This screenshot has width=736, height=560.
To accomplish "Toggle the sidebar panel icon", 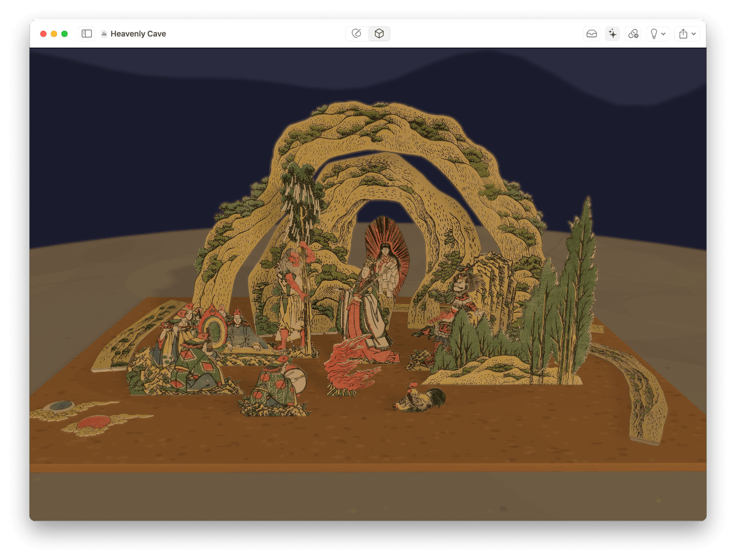I will pyautogui.click(x=87, y=34).
